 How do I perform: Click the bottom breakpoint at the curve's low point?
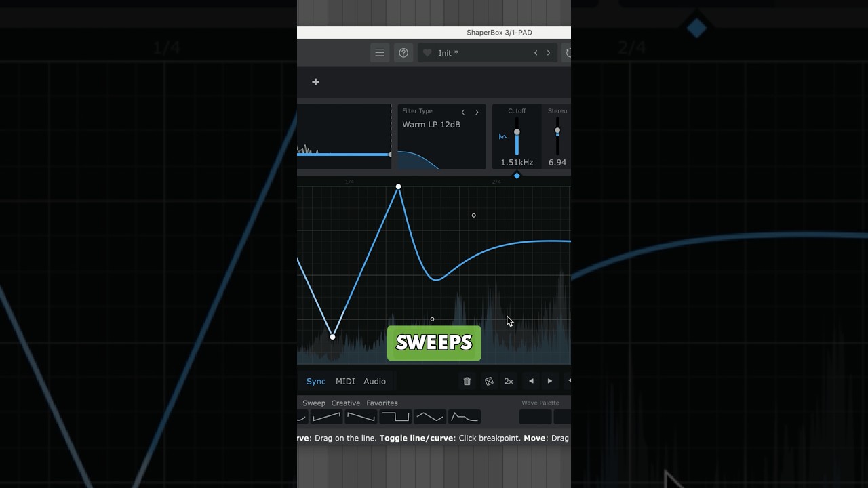pyautogui.click(x=332, y=337)
